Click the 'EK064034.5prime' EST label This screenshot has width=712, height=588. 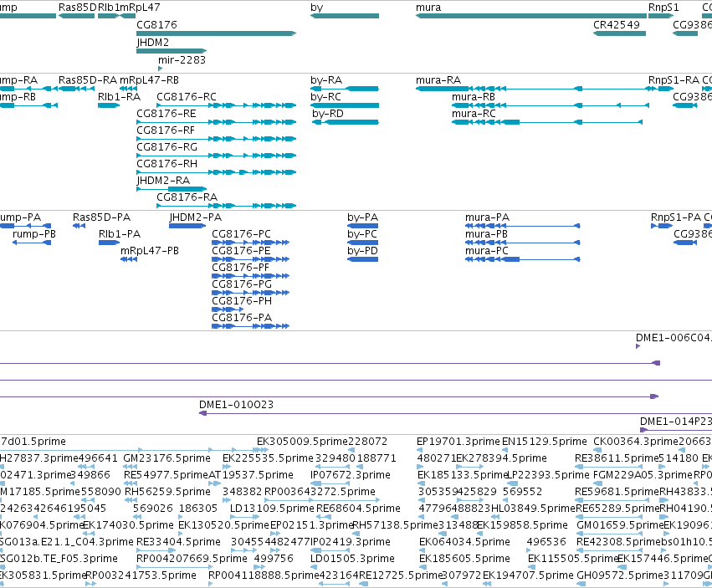click(x=464, y=542)
